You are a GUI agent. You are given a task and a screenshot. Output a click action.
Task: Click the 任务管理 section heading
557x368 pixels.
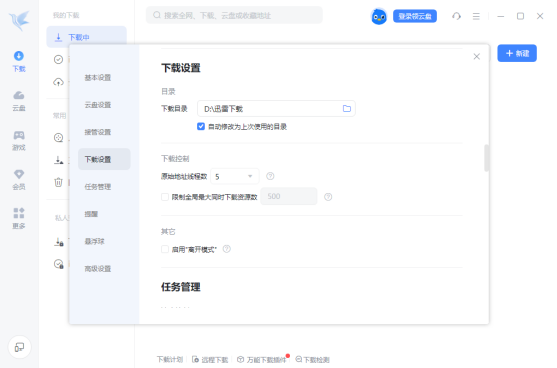pyautogui.click(x=181, y=287)
